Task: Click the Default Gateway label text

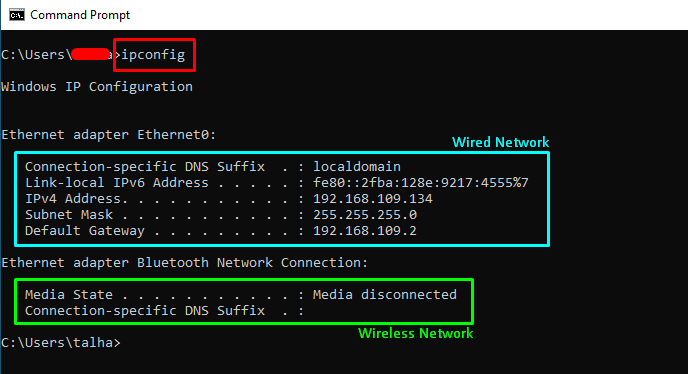Action: pyautogui.click(x=85, y=231)
